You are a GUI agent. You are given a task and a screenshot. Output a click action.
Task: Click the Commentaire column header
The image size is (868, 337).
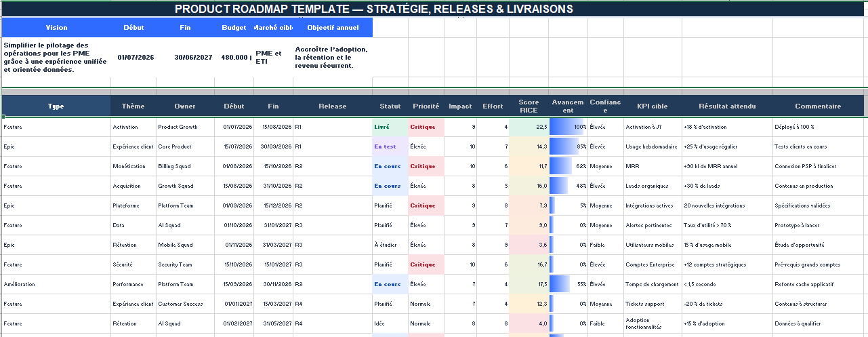click(818, 106)
